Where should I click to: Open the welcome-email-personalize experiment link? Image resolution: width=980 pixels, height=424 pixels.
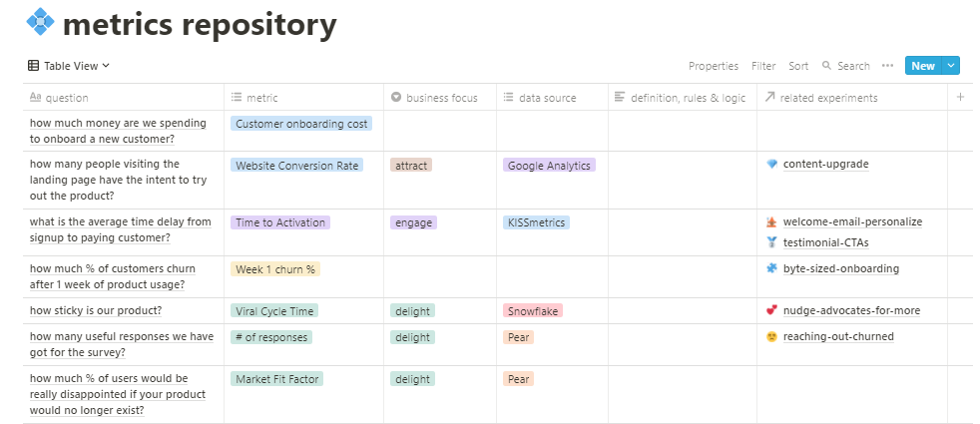(x=852, y=221)
